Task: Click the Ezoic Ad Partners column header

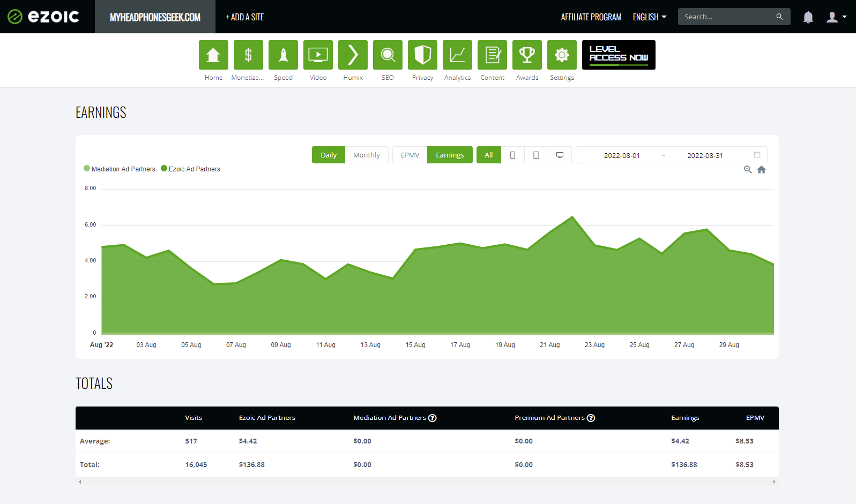Action: pos(267,418)
